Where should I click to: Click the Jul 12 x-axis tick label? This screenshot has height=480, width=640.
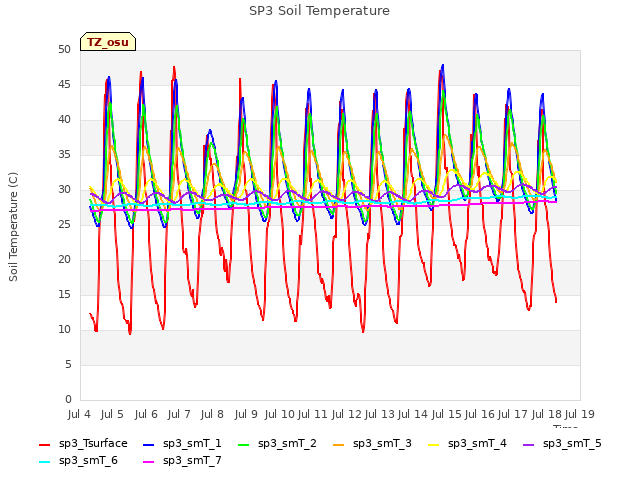(347, 414)
